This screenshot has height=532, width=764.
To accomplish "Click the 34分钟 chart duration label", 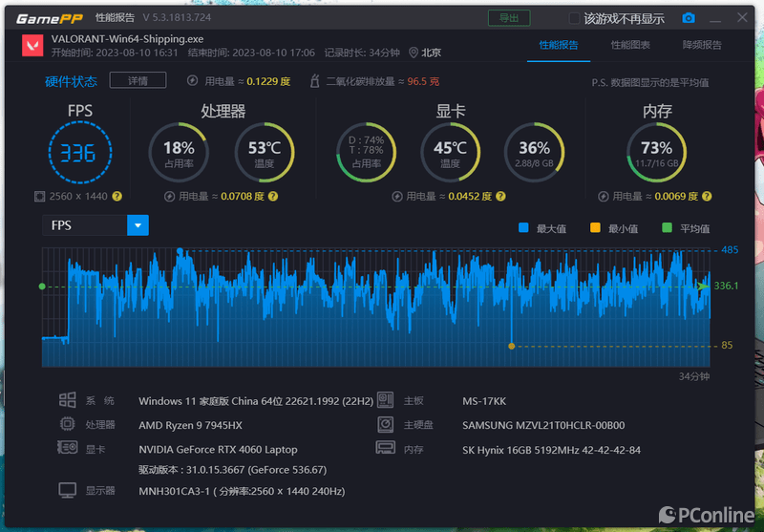I will coord(694,376).
